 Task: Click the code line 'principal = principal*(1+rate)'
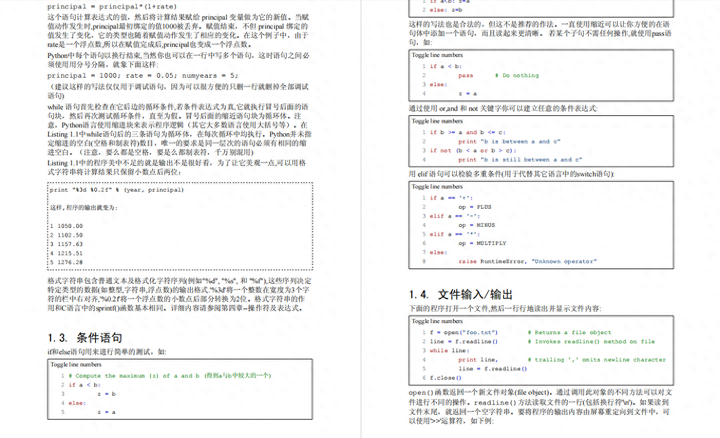[x=112, y=7]
